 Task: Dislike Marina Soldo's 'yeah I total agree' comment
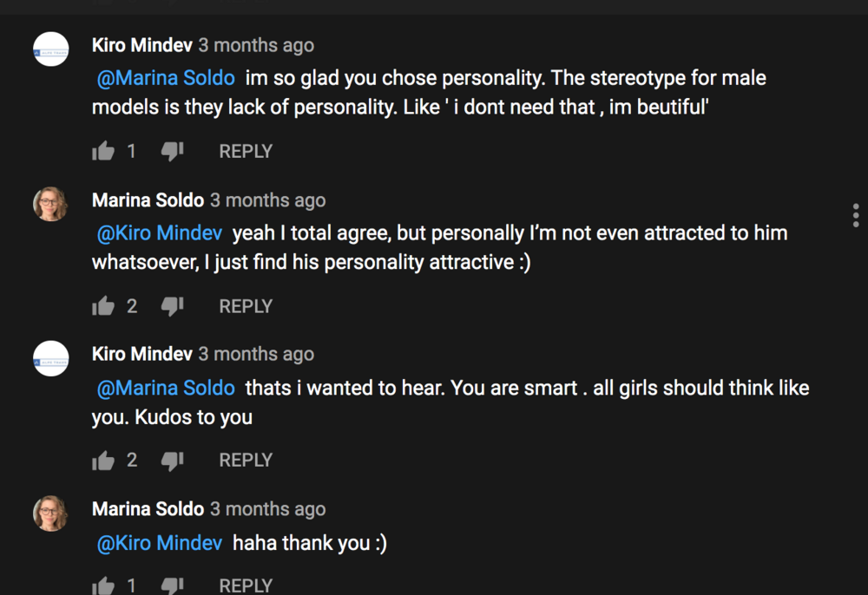tap(172, 306)
